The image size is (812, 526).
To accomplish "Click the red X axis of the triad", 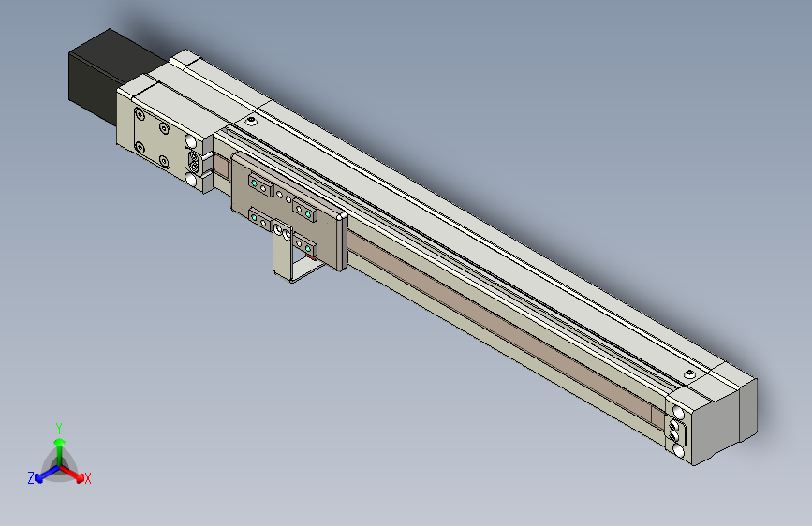I will (74, 475).
